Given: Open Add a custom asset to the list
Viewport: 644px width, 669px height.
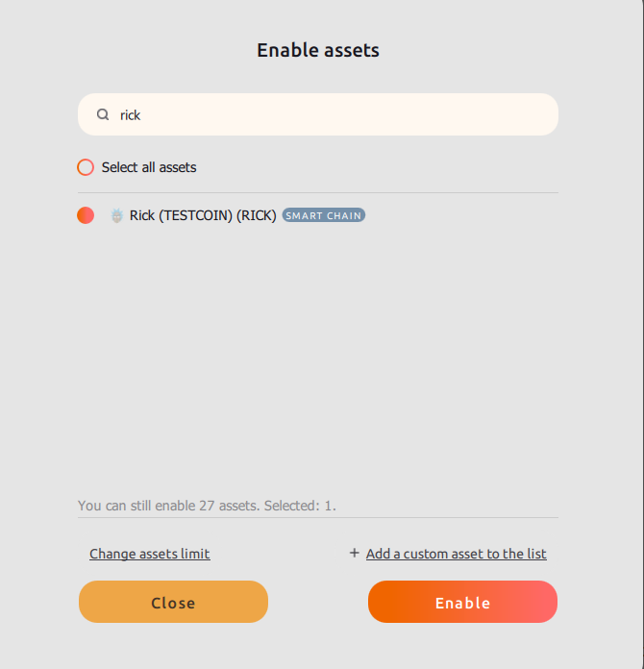Looking at the screenshot, I should click(456, 554).
